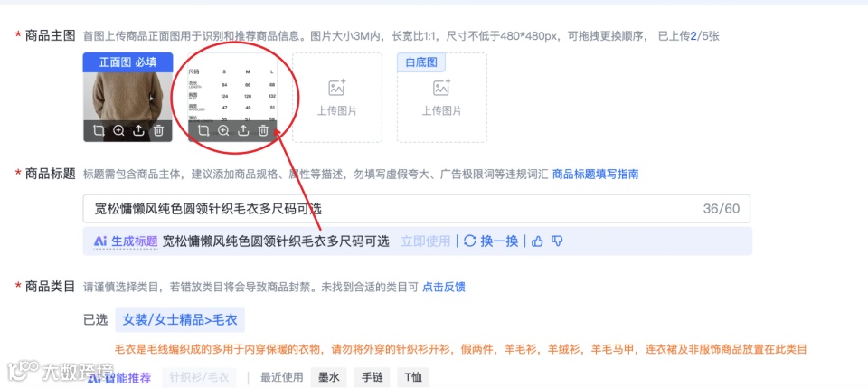868x388 pixels.
Task: Apply AI title with 立即使用
Action: 426,241
